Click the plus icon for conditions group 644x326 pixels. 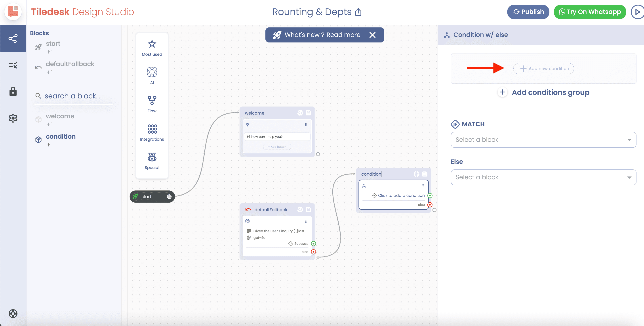tap(503, 92)
